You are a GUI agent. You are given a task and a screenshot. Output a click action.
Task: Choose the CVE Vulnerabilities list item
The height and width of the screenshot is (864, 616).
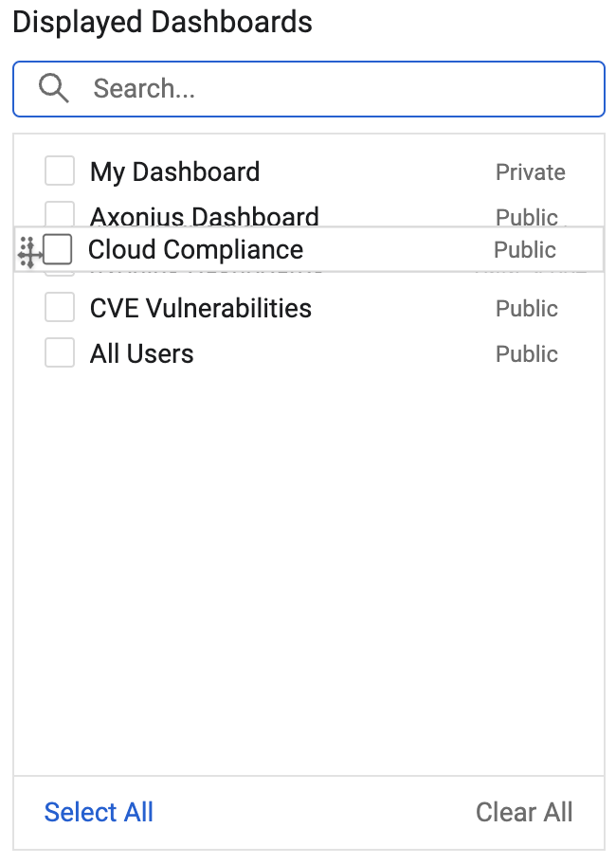click(x=200, y=308)
